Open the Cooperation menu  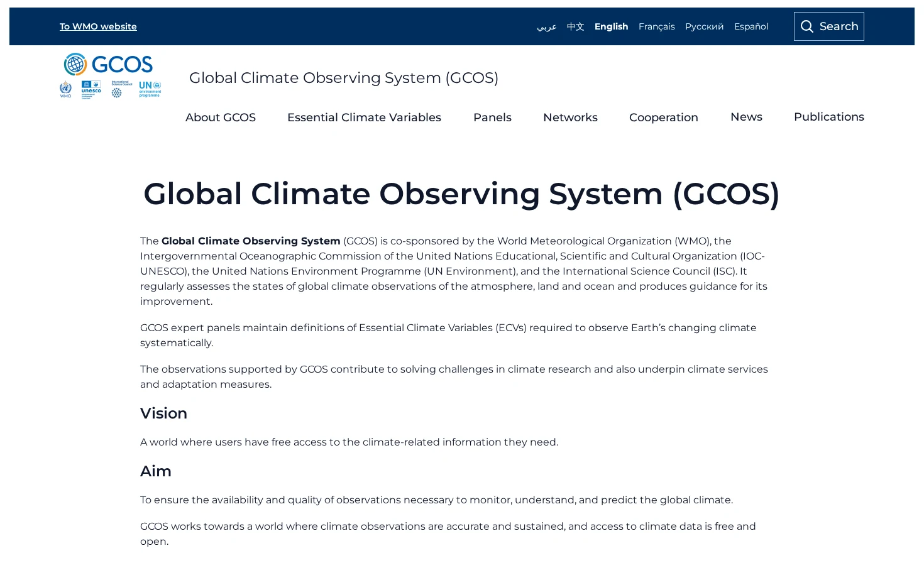[663, 118]
